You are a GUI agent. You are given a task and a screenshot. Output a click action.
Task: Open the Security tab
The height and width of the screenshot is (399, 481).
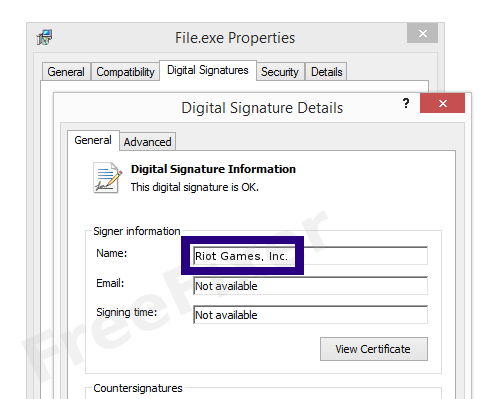(280, 72)
